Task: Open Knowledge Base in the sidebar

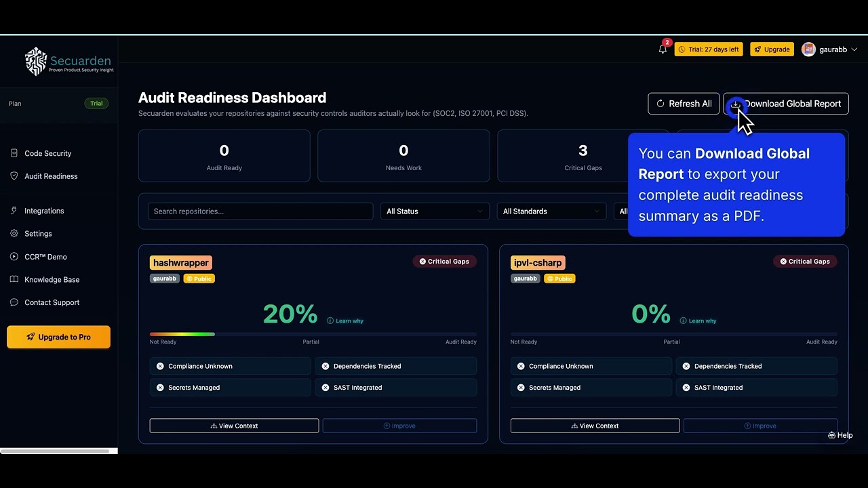Action: [52, 280]
